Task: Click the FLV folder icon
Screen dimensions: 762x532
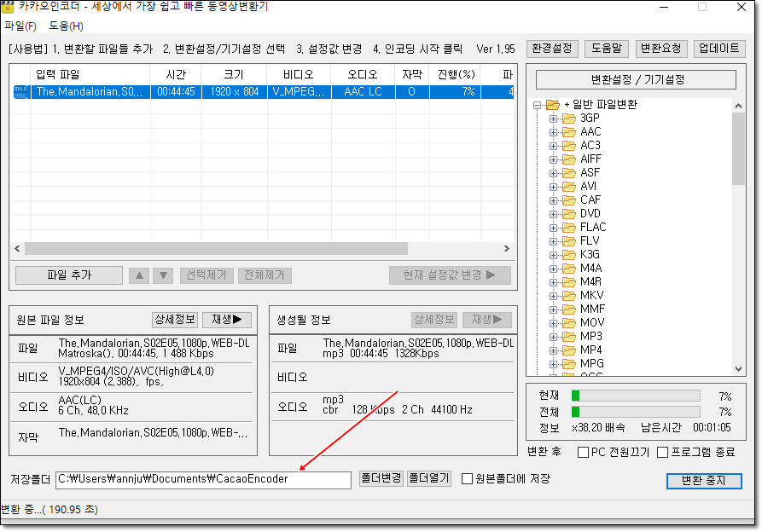Action: point(568,240)
